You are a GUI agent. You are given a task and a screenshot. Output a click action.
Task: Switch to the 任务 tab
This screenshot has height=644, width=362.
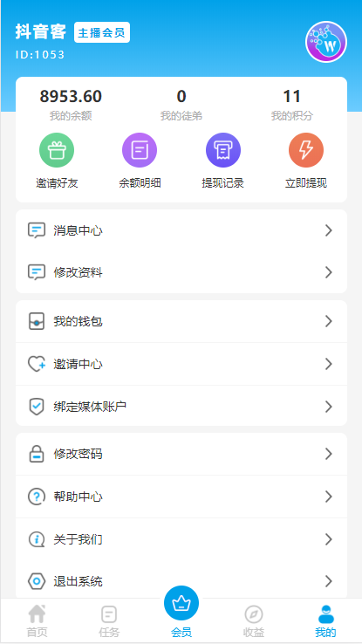(x=109, y=620)
